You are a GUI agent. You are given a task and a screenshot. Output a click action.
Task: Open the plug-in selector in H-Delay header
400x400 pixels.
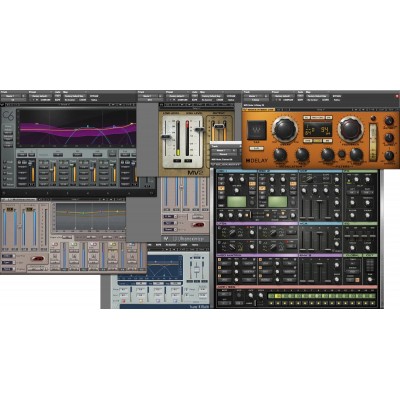[x=256, y=100]
